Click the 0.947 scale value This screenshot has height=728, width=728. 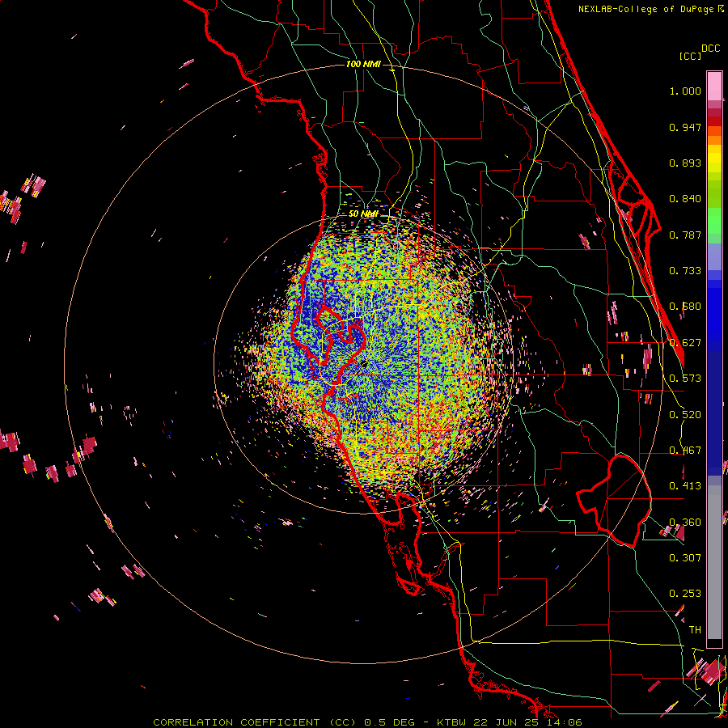pyautogui.click(x=685, y=127)
